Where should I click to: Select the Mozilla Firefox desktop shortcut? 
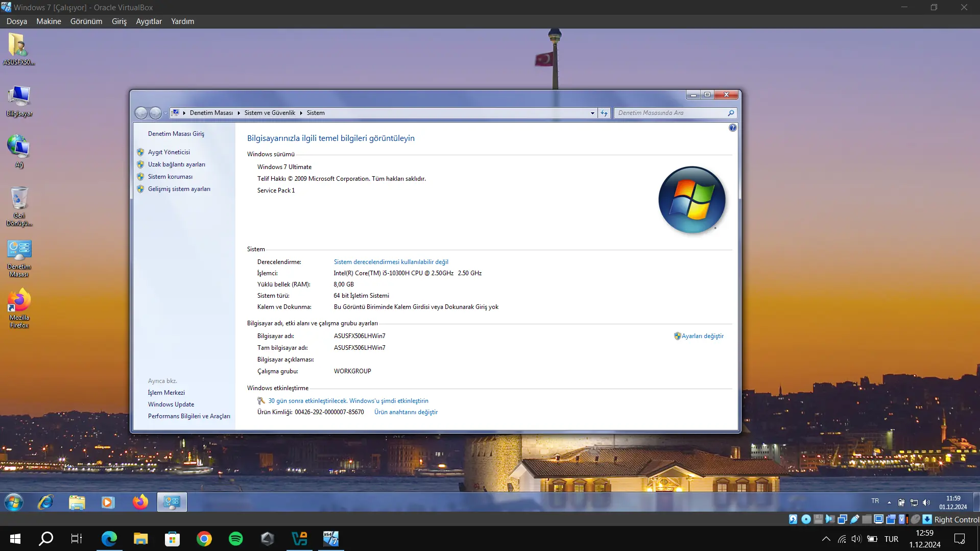(19, 308)
